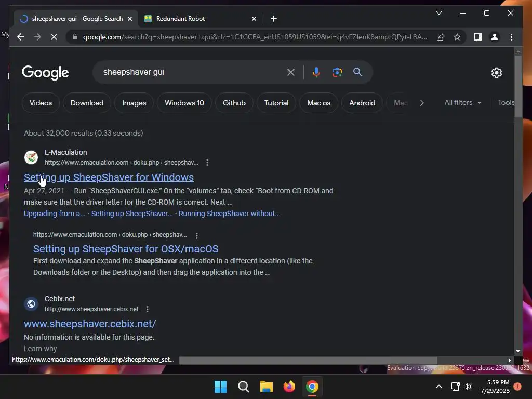The image size is (532, 399).
Task: Stop loading the page
Action: (x=54, y=37)
